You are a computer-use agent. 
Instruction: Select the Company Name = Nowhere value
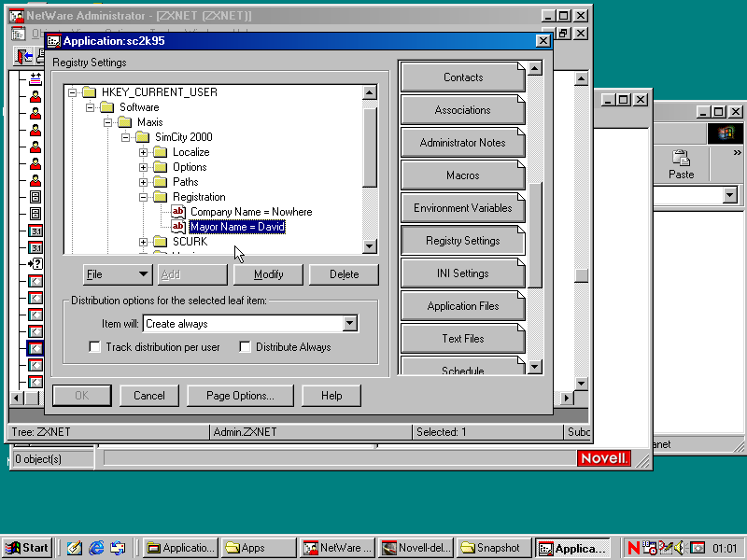tap(251, 212)
